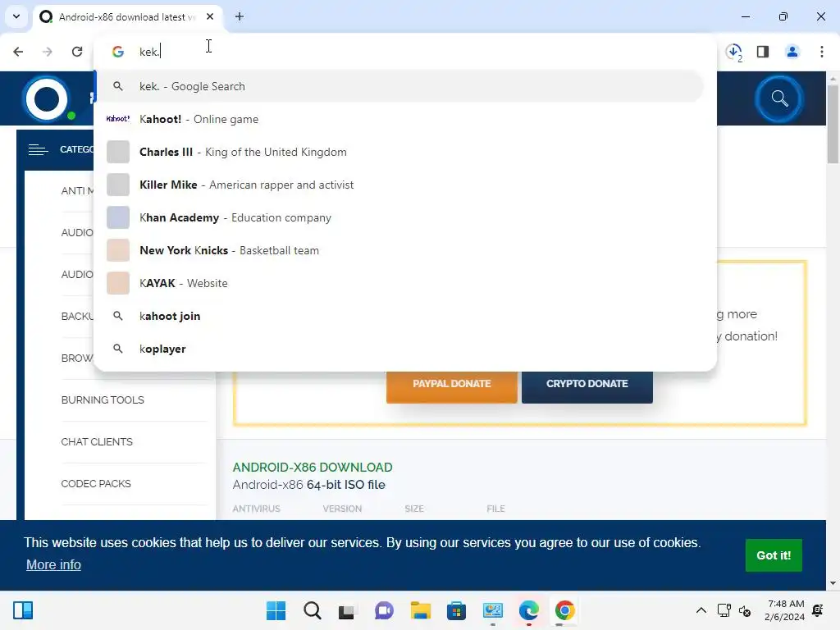Click the address bar text field
The image size is (840, 630).
pos(404,52)
